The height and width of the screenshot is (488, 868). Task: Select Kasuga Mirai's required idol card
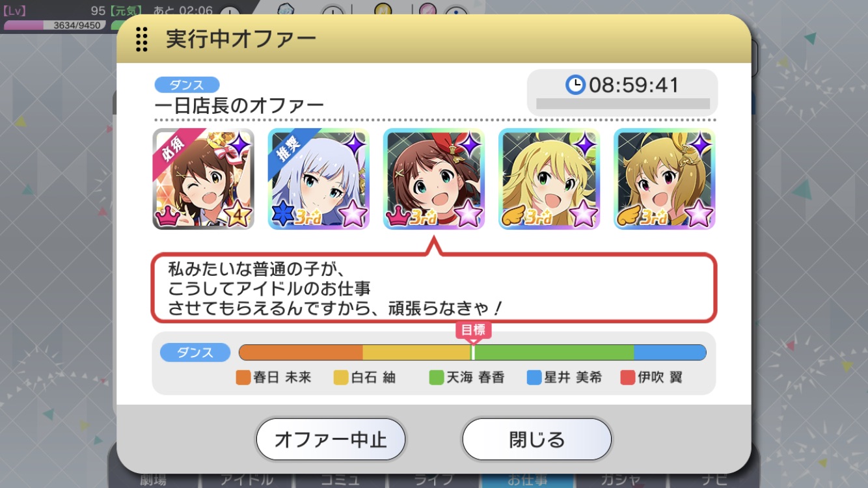(x=203, y=179)
